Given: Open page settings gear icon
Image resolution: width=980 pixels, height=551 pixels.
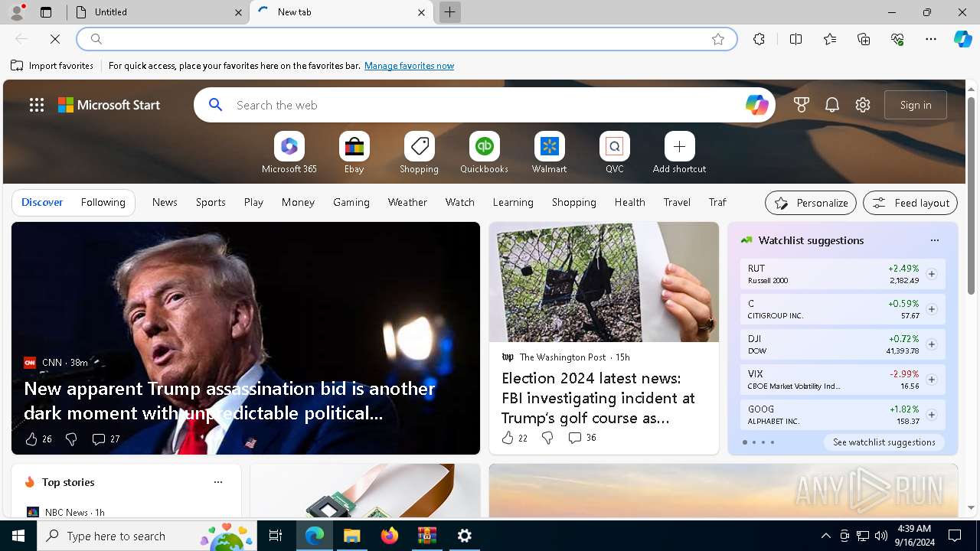Looking at the screenshot, I should (x=863, y=105).
